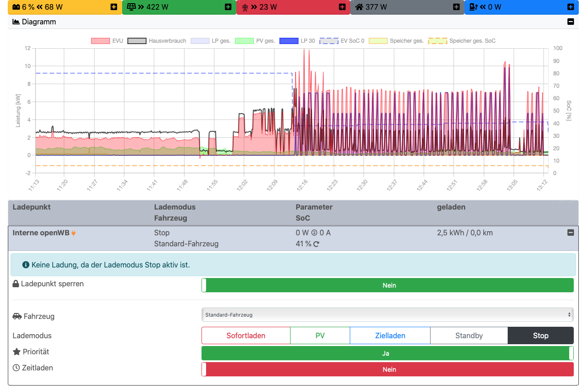Viewport: 588px width, 392px height.
Task: Choose the Zielladen charging mode
Action: point(390,335)
